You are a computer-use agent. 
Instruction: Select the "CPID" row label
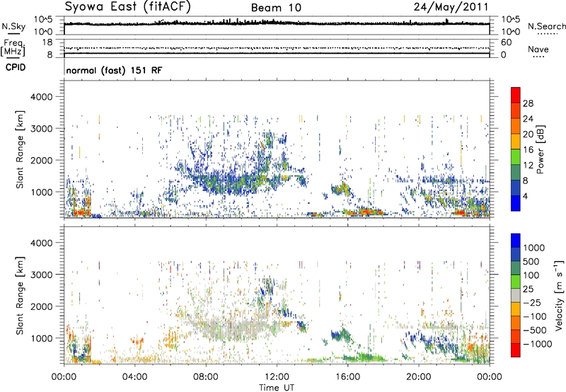(x=16, y=67)
